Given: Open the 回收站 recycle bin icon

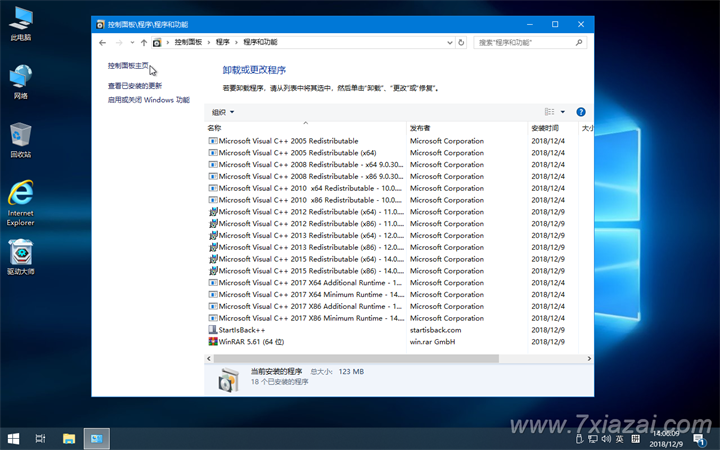Looking at the screenshot, I should point(21,141).
